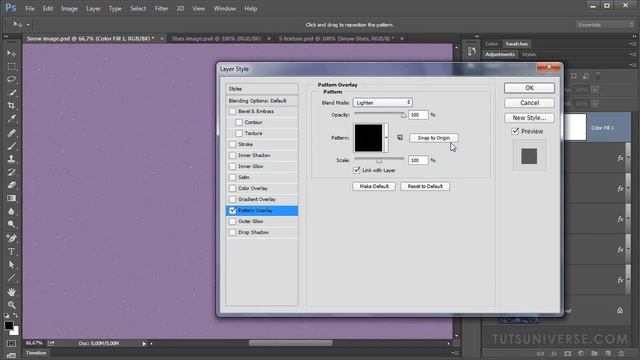Switch to the Stars image.psd tab

pyautogui.click(x=216, y=38)
